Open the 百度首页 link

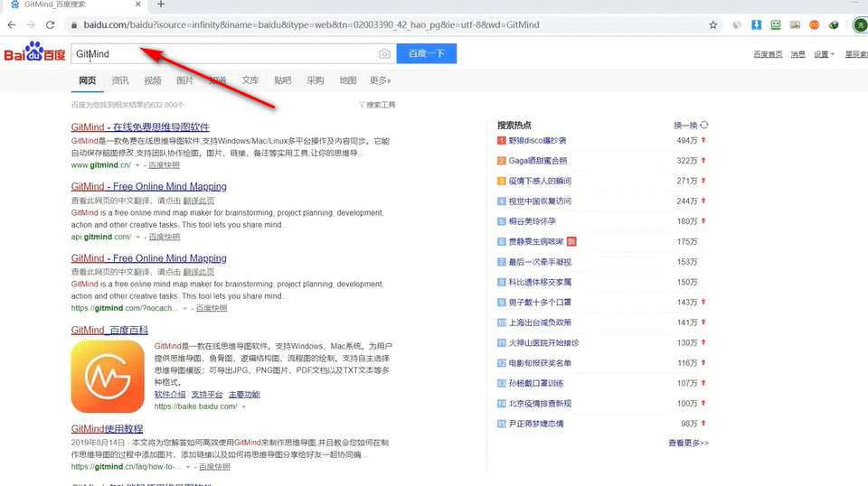tap(768, 54)
